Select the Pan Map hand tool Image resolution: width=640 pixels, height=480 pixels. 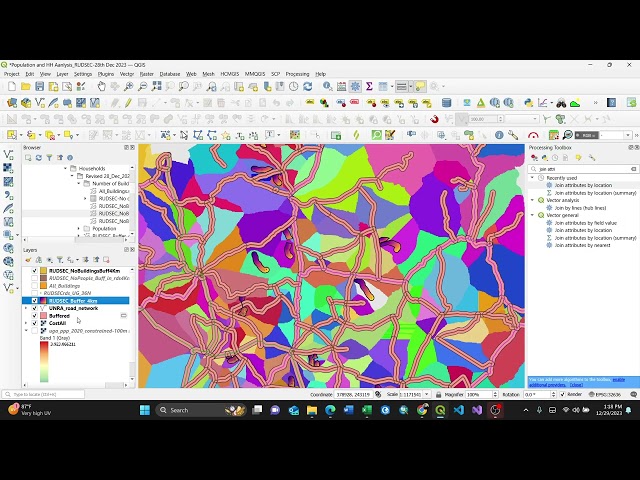tap(102, 87)
